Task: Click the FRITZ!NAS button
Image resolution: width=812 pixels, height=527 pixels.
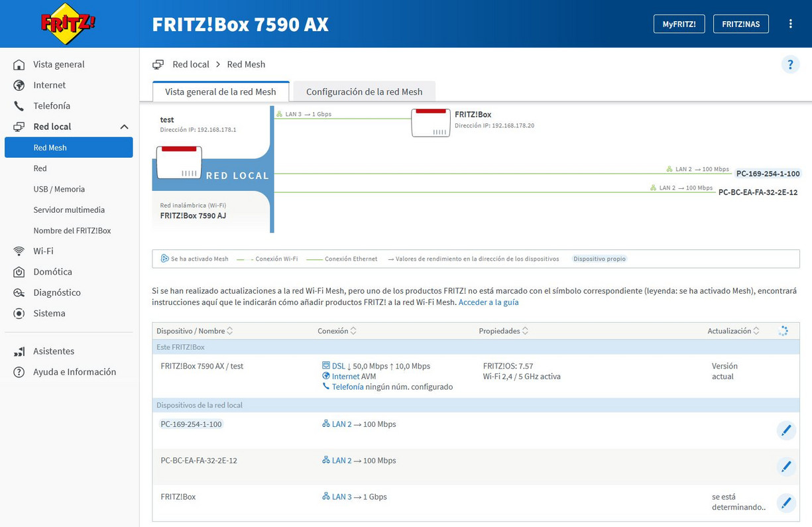Action: pyautogui.click(x=740, y=24)
